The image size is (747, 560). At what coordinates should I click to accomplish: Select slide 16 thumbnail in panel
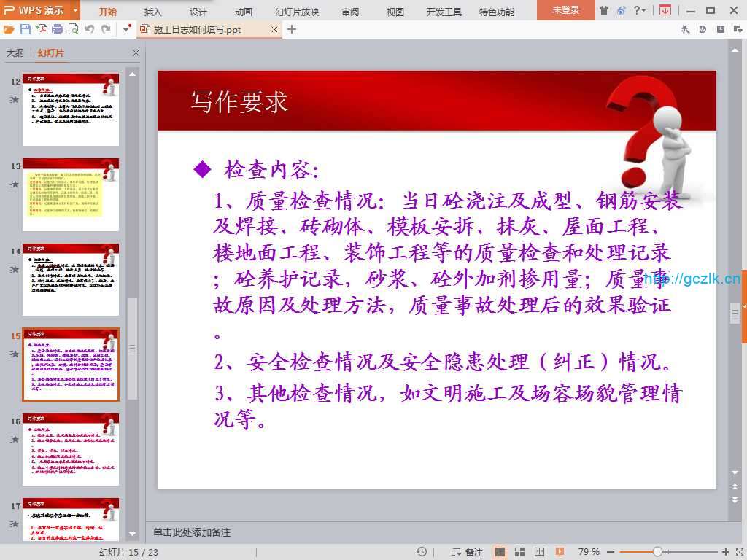[71, 449]
